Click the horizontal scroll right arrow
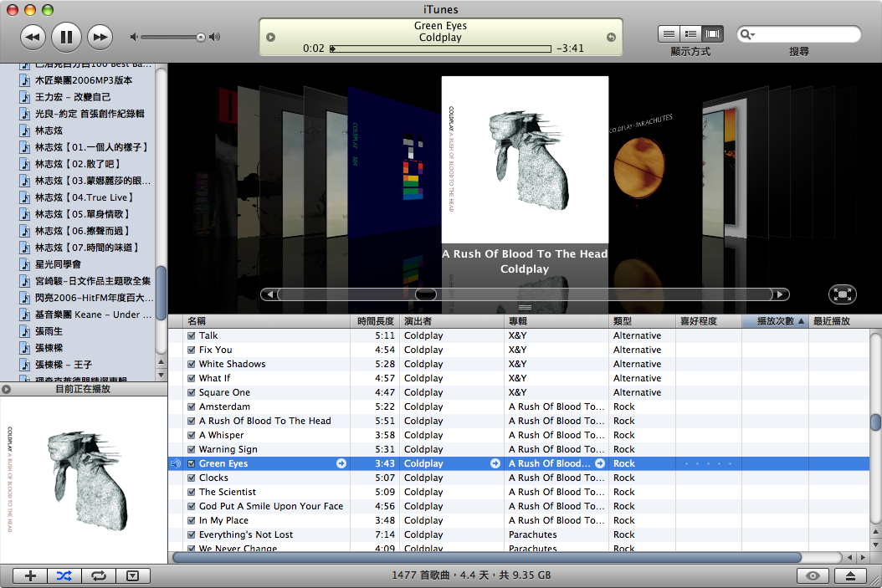The width and height of the screenshot is (882, 588). [863, 558]
